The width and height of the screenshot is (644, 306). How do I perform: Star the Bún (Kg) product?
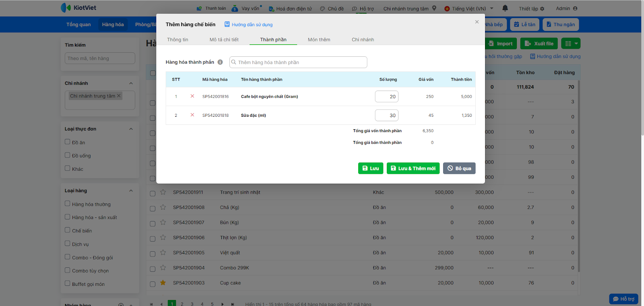pyautogui.click(x=163, y=222)
